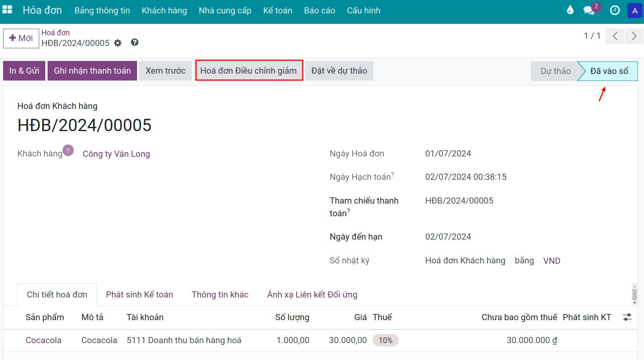Open Cấu hình menu
644x360 pixels.
click(363, 10)
